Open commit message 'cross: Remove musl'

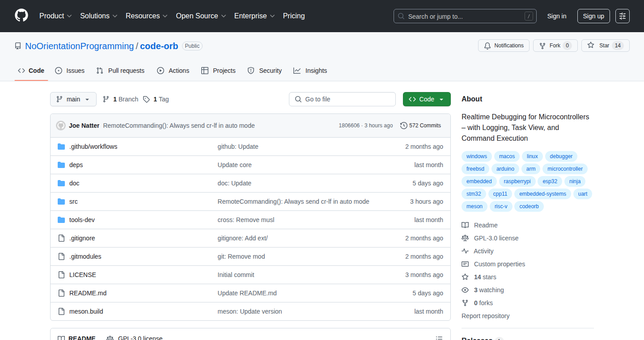tap(246, 220)
